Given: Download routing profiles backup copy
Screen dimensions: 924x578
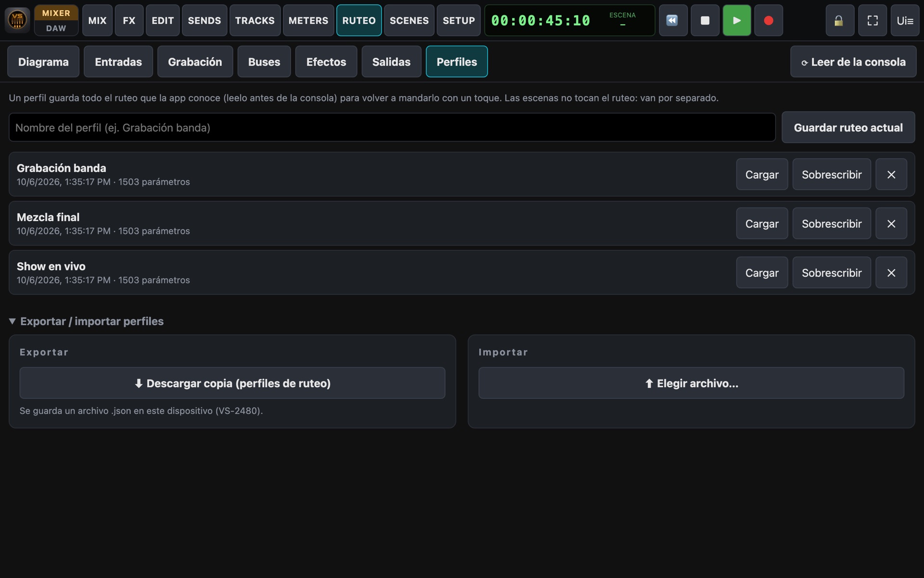Looking at the screenshot, I should point(232,383).
